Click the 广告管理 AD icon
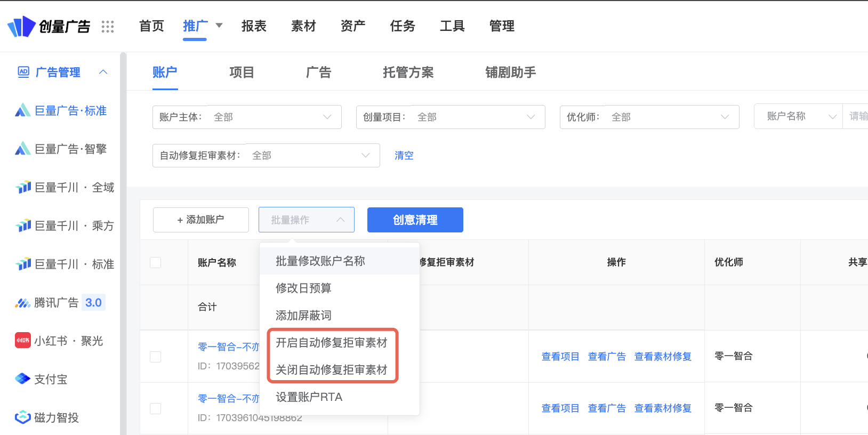Screen dimensions: 868x435 click(23, 72)
